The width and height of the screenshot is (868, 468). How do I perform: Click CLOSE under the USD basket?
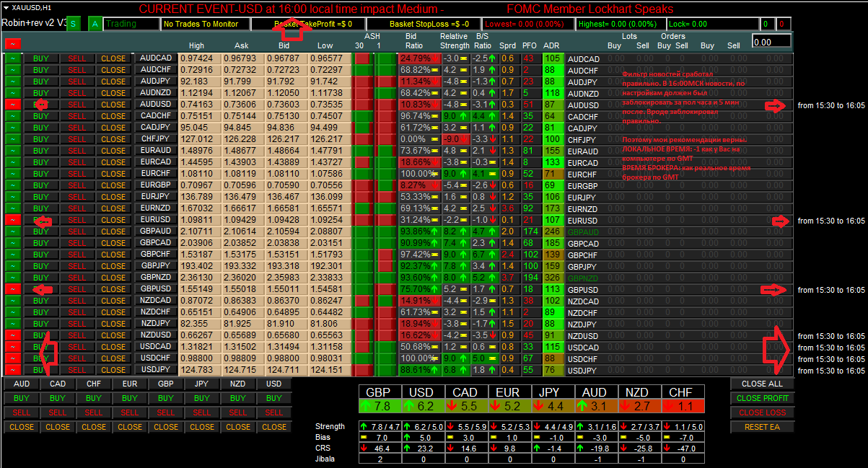pyautogui.click(x=274, y=427)
